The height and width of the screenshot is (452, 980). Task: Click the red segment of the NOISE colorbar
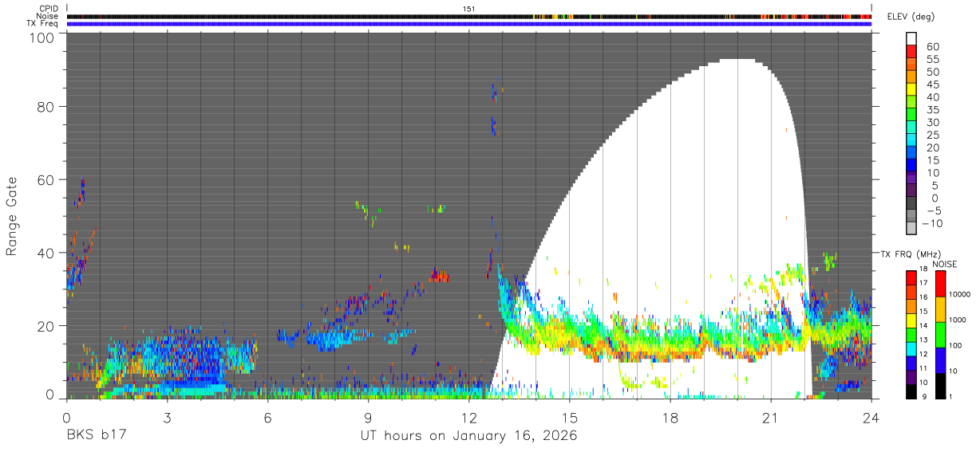[x=940, y=284]
